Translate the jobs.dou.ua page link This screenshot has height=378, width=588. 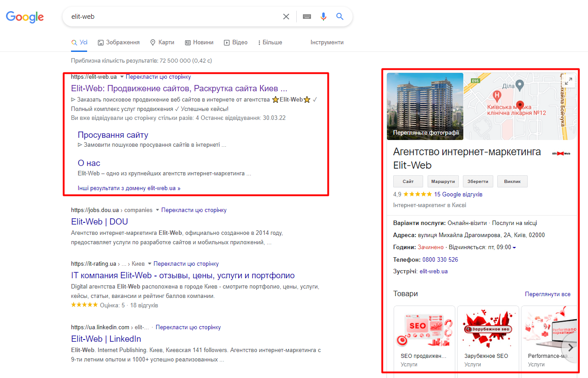pos(194,210)
